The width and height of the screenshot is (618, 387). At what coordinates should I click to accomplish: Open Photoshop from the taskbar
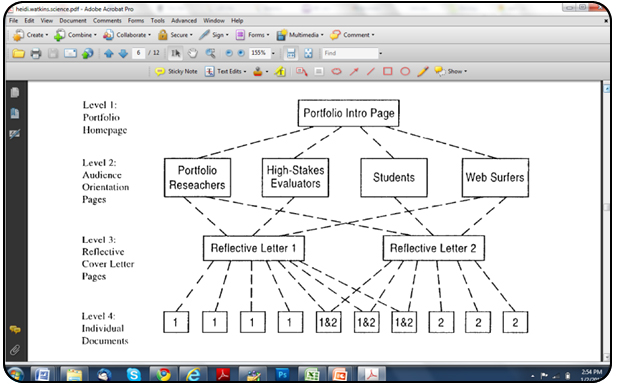(x=282, y=374)
